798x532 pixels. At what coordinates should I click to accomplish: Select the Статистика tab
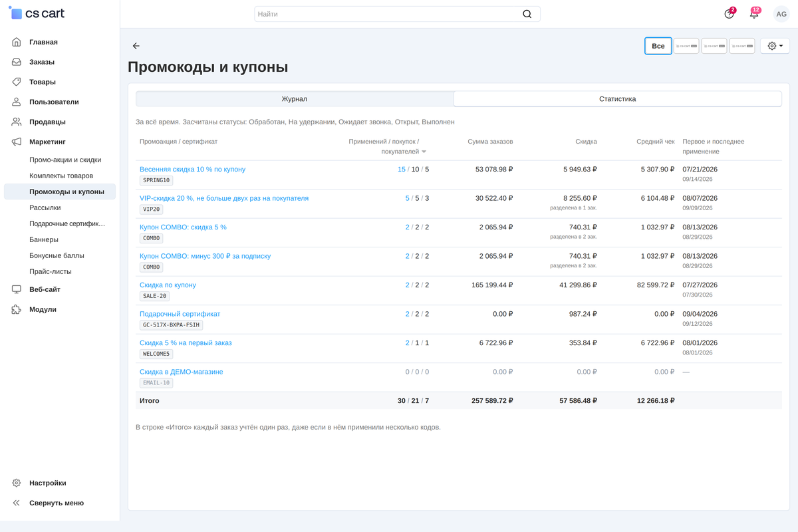pos(618,99)
